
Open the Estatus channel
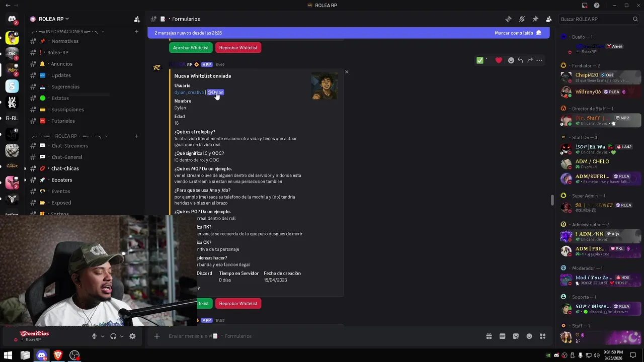click(60, 98)
